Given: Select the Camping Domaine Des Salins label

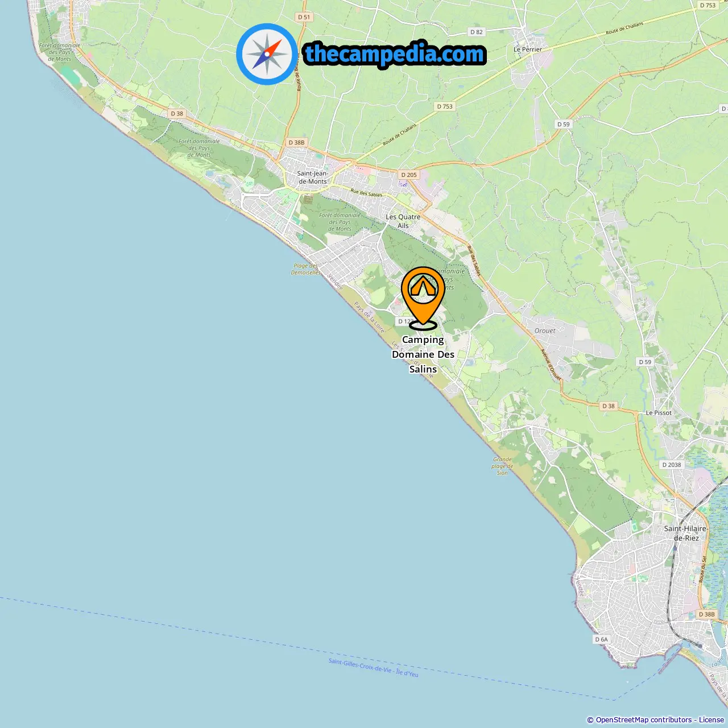Looking at the screenshot, I should (x=423, y=354).
